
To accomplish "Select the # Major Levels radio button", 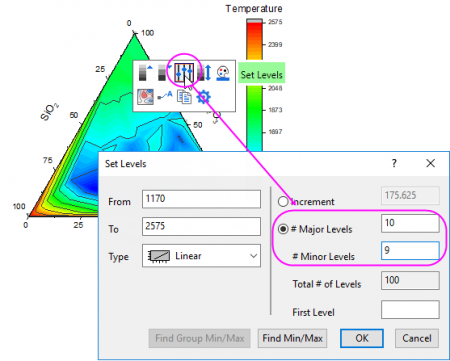I will [283, 229].
